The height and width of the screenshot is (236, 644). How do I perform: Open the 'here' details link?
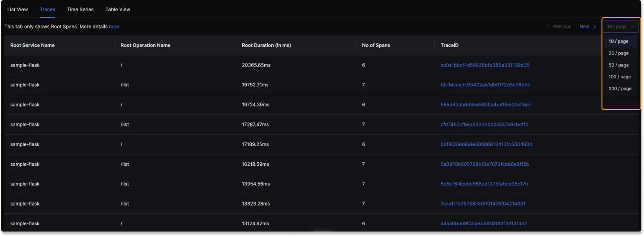(x=114, y=27)
